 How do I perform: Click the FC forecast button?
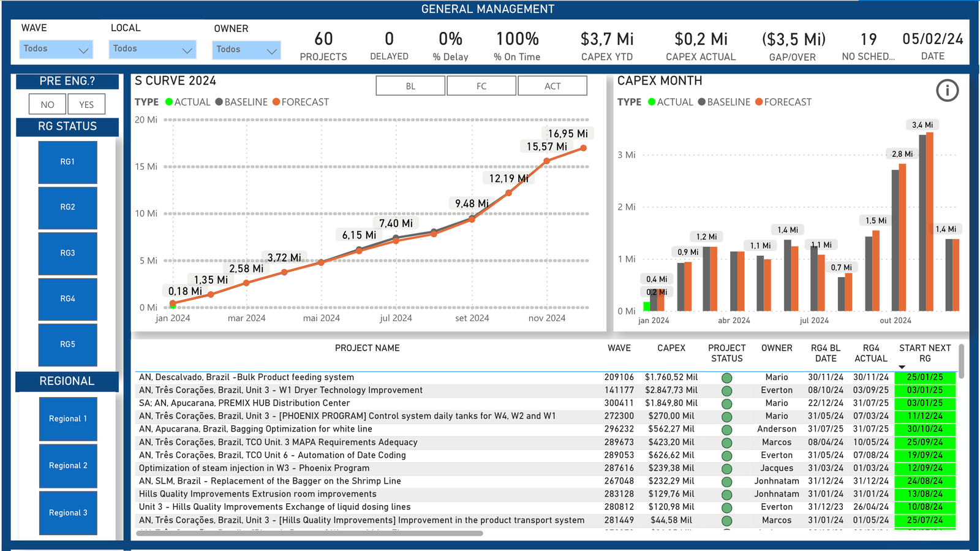point(481,86)
